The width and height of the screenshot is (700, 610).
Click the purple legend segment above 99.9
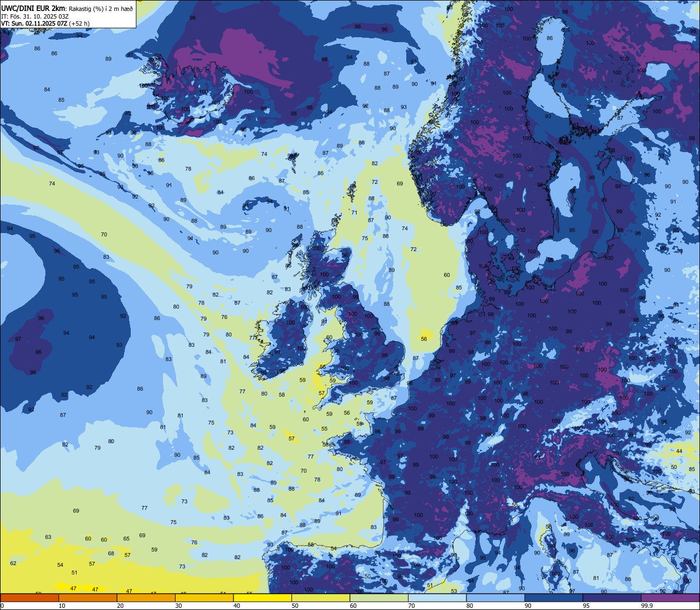670,597
